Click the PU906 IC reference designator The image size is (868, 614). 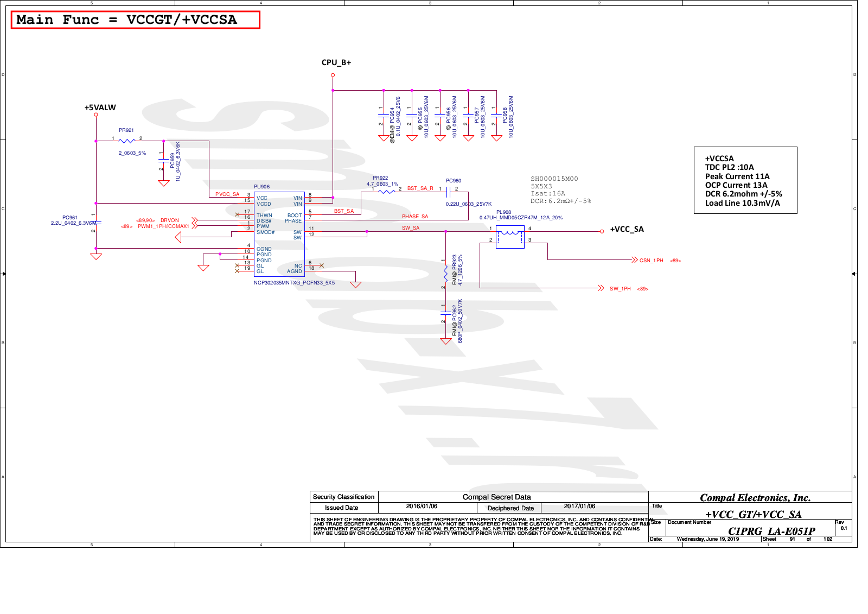click(x=261, y=187)
